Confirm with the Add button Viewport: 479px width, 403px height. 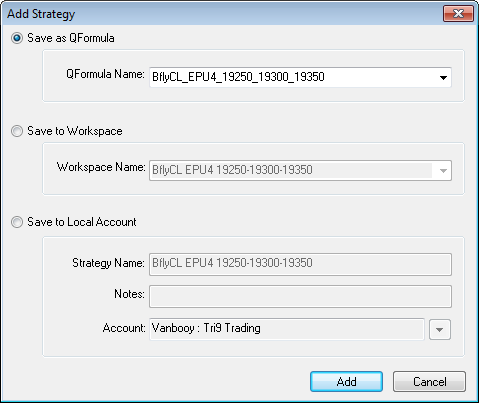coord(346,382)
